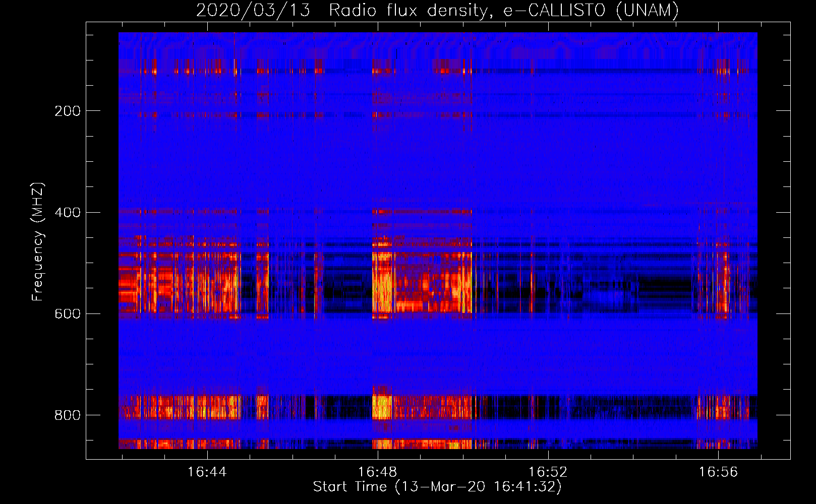Click the 'Frequency (MHZ)' y-axis label

38,241
